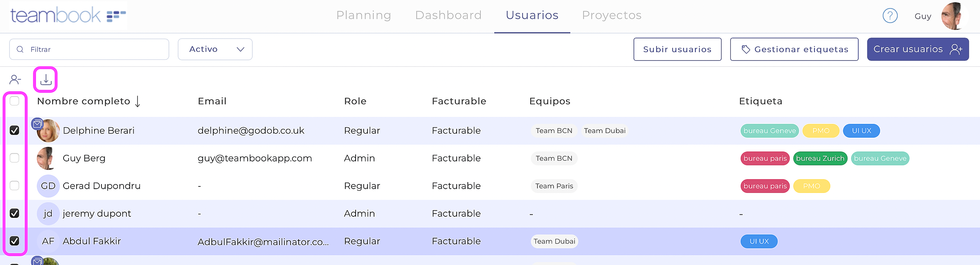The image size is (980, 265).
Task: Open the Proyectos tab
Action: (611, 15)
